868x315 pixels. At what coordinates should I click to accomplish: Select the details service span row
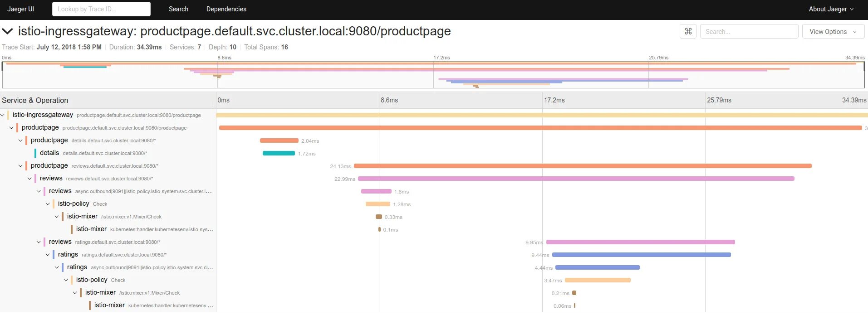click(x=49, y=153)
